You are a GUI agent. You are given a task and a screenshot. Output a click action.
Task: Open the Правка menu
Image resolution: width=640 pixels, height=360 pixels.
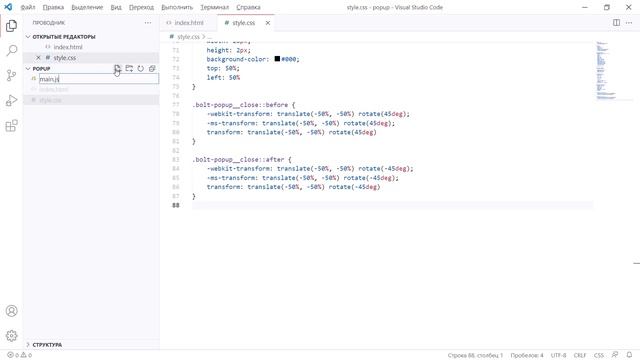[x=53, y=7]
